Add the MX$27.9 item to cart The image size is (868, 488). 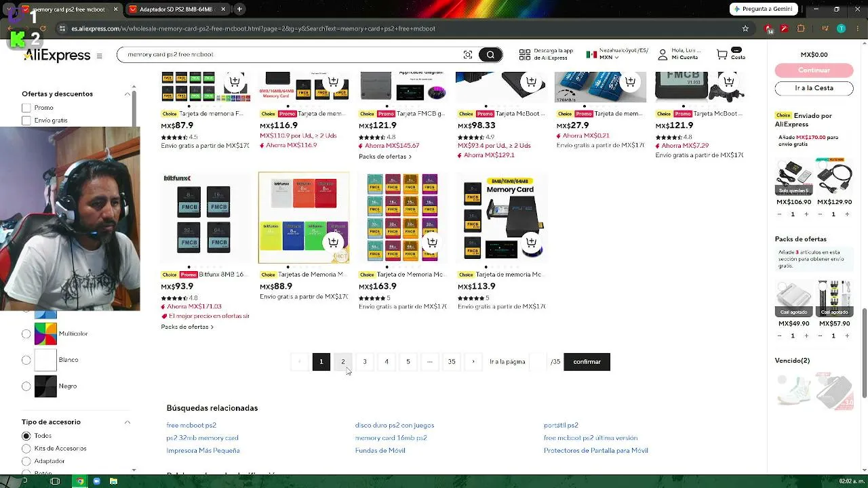pos(630,82)
